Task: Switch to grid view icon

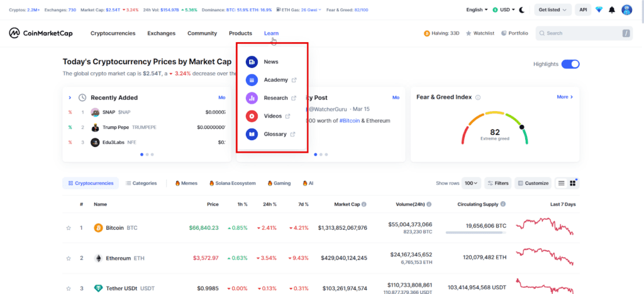Action: pos(572,183)
